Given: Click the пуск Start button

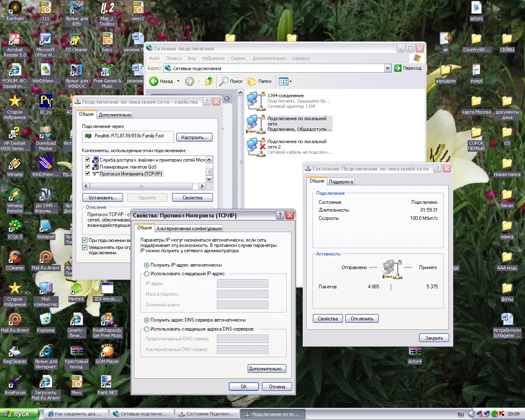Looking at the screenshot, I should coord(20,414).
